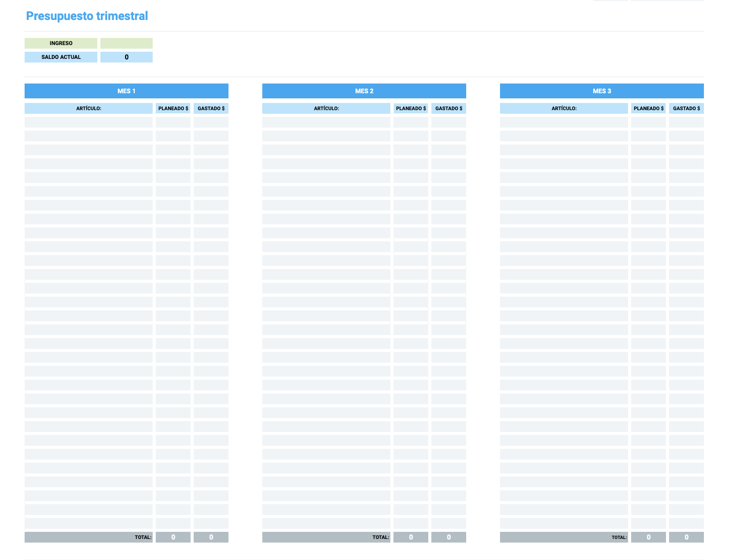This screenshot has height=560, width=729.
Task: Click PLANEADO $ header under MES 2
Action: (x=411, y=108)
